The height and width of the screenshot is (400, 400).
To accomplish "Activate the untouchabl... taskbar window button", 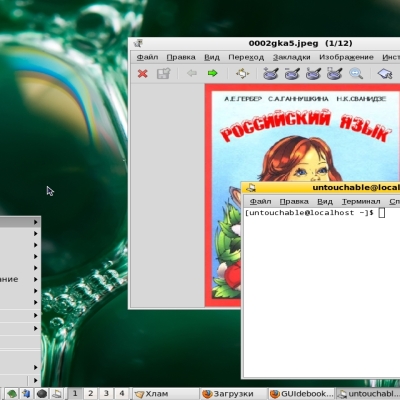I will tap(368, 394).
